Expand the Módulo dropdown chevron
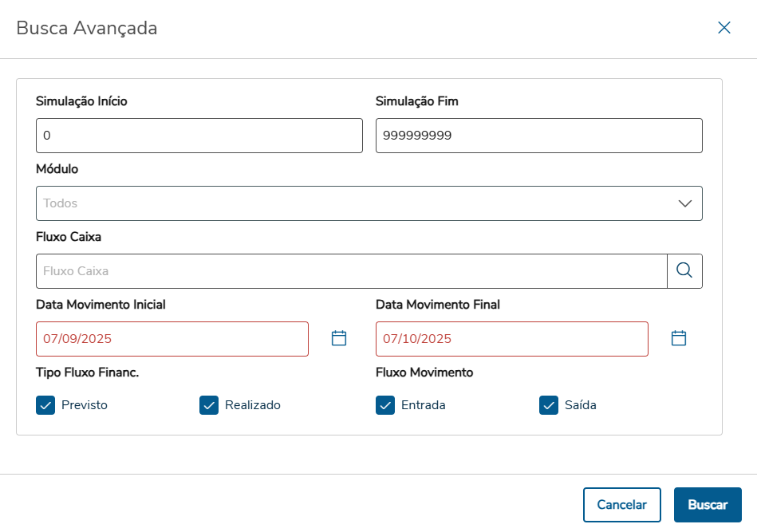The width and height of the screenshot is (757, 532). point(685,203)
